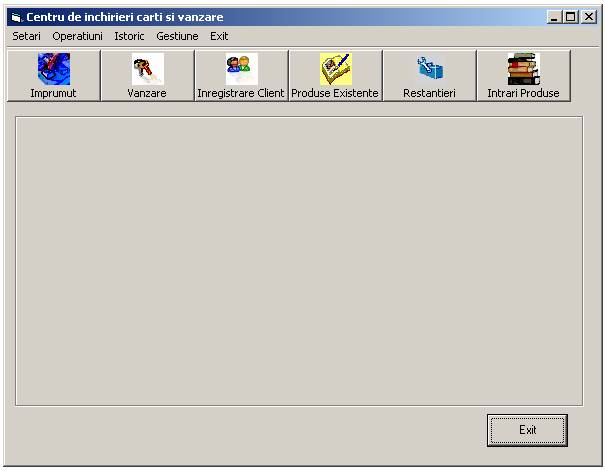Open the Gestiune menu
The image size is (605, 471).
tap(177, 36)
